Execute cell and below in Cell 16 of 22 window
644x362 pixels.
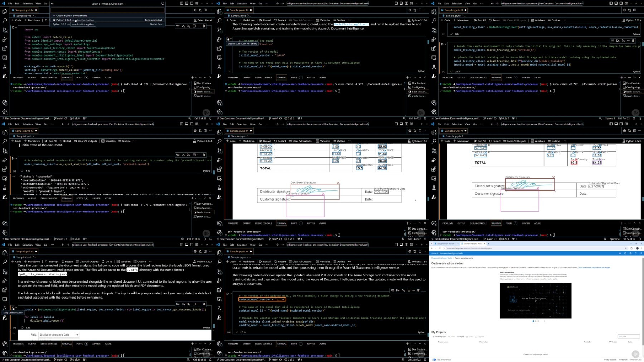tap(189, 304)
